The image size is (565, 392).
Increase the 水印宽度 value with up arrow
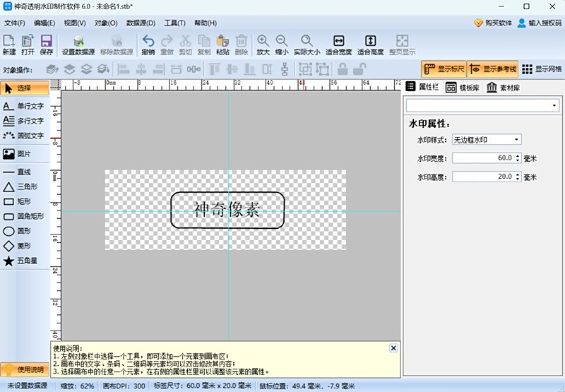(x=518, y=156)
